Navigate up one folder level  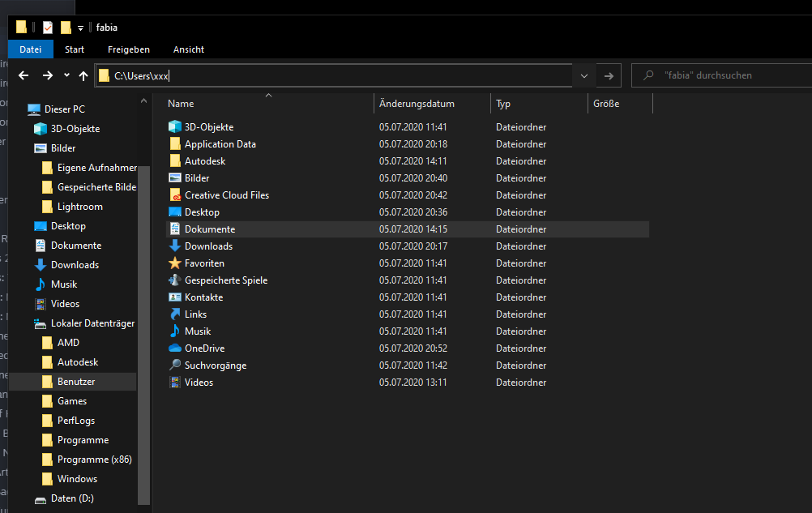83,75
